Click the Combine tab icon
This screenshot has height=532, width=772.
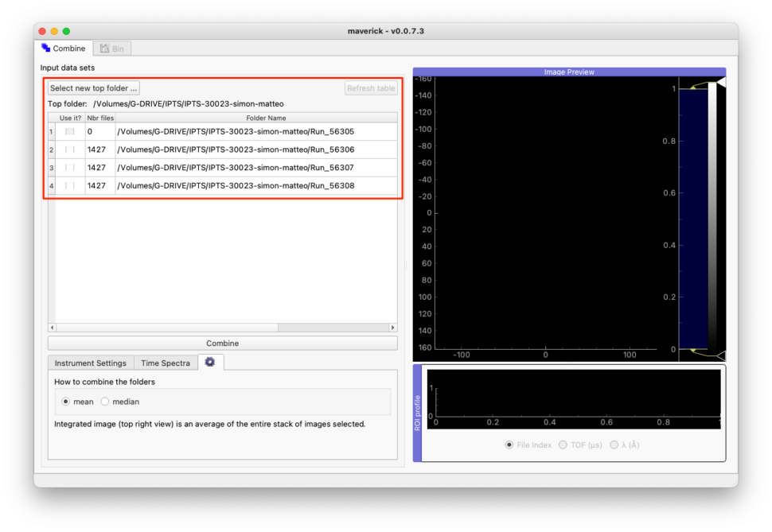(46, 49)
